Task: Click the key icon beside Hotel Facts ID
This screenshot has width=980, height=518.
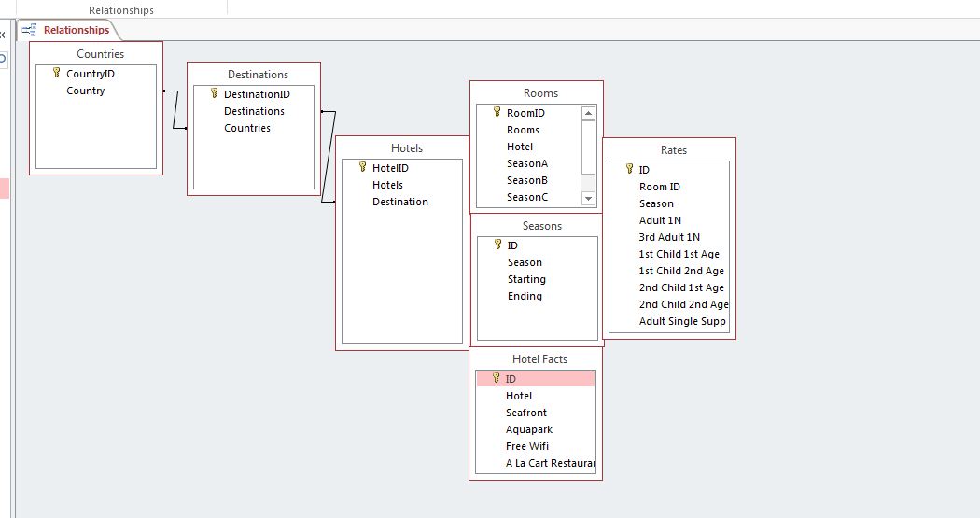Action: point(496,378)
